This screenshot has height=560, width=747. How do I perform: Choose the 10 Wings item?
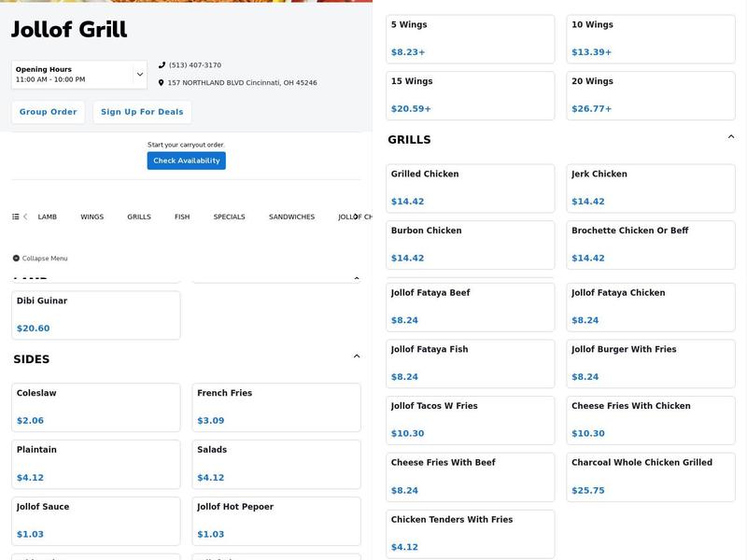651,39
